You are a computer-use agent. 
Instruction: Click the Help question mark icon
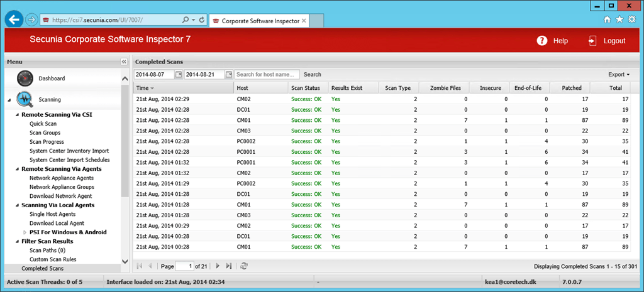point(541,41)
